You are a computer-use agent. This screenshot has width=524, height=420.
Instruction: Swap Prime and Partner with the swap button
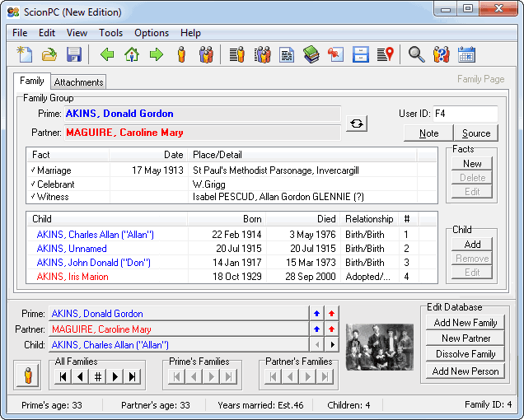tap(357, 124)
